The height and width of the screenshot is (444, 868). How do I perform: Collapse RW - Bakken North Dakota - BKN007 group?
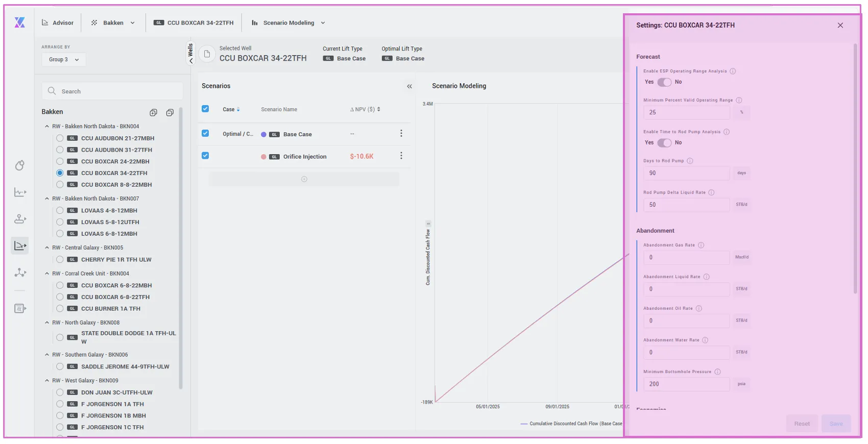pyautogui.click(x=47, y=199)
